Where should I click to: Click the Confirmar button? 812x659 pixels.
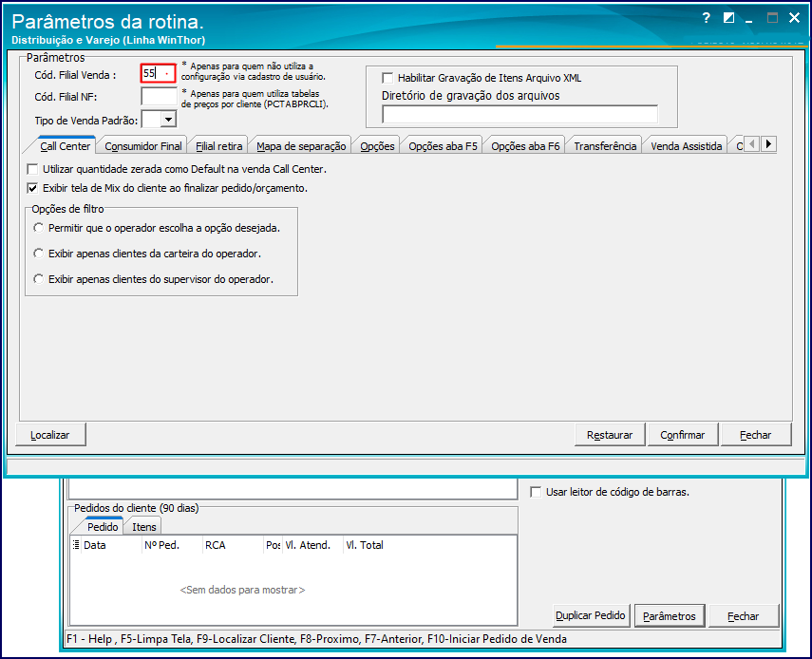coord(683,435)
